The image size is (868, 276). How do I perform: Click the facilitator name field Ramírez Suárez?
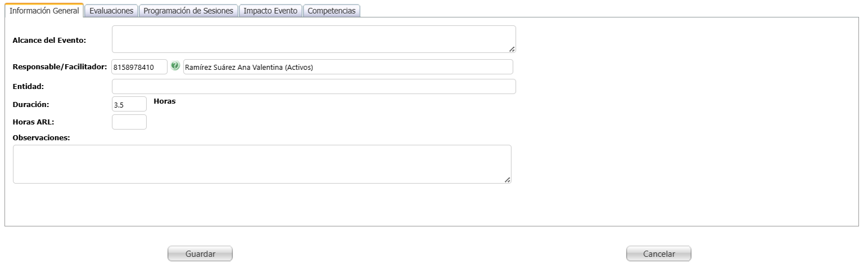click(x=348, y=67)
